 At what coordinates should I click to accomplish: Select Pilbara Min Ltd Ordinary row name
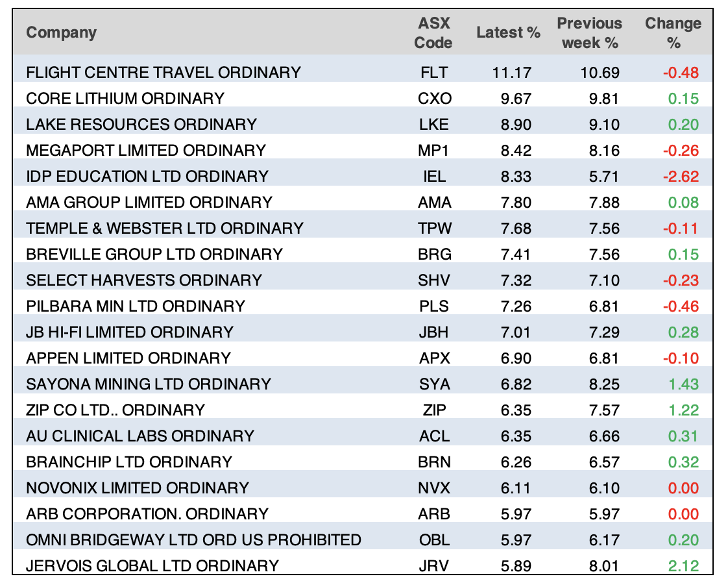pyautogui.click(x=136, y=306)
